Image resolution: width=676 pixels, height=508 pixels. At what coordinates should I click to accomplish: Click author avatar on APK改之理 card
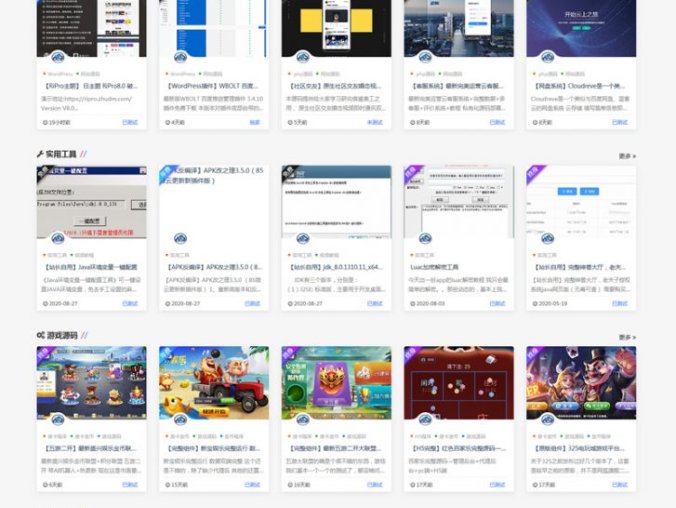(180, 238)
